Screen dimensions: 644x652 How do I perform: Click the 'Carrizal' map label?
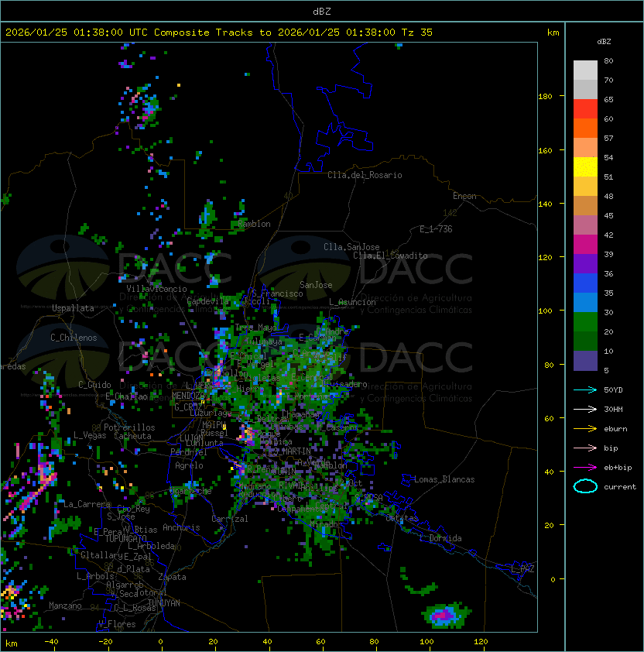[x=230, y=519]
